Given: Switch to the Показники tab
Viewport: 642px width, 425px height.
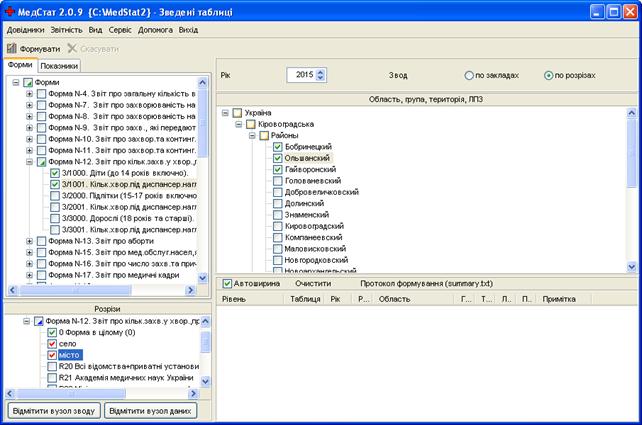Looking at the screenshot, I should tap(59, 66).
